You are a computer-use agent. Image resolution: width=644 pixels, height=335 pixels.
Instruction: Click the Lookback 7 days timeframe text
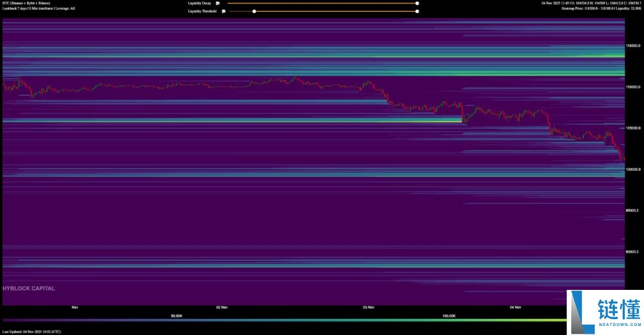click(x=39, y=8)
